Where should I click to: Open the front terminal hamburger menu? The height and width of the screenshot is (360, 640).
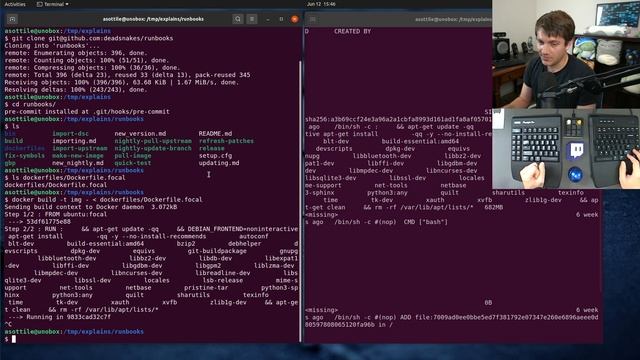pyautogui.click(x=252, y=19)
